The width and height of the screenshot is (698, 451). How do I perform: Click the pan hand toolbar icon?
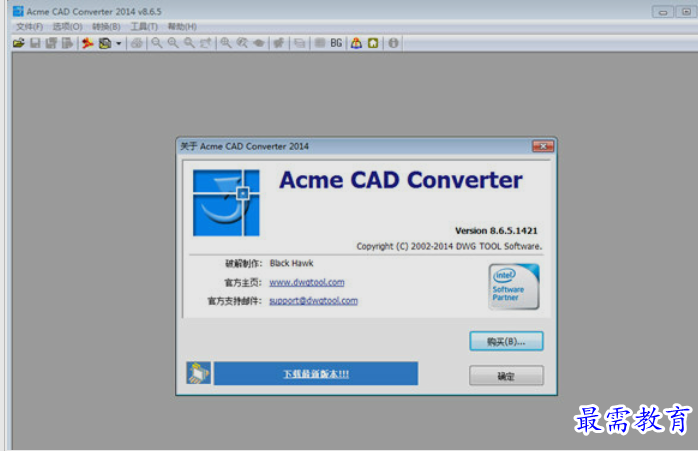pyautogui.click(x=279, y=43)
